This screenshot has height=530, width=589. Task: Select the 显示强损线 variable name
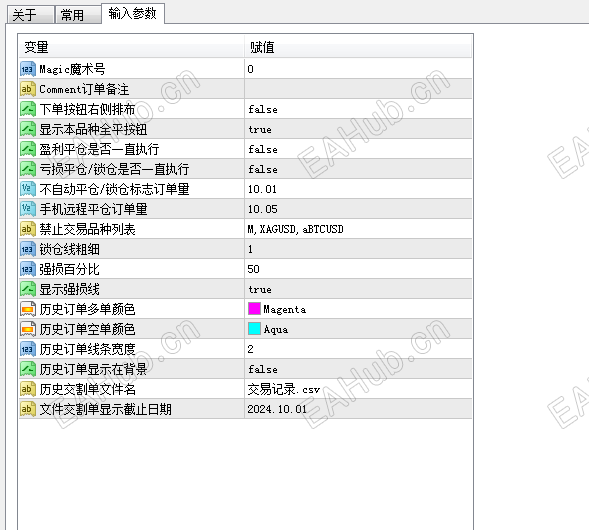tap(69, 289)
